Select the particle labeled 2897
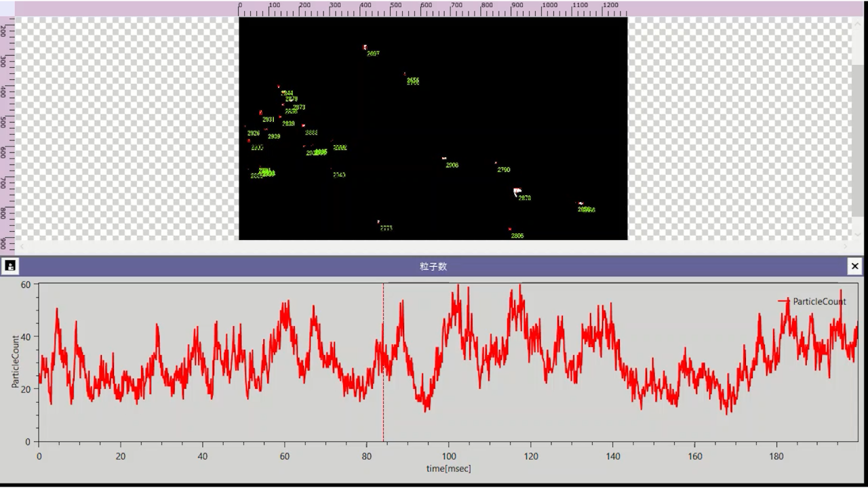868x488 pixels. [x=365, y=47]
